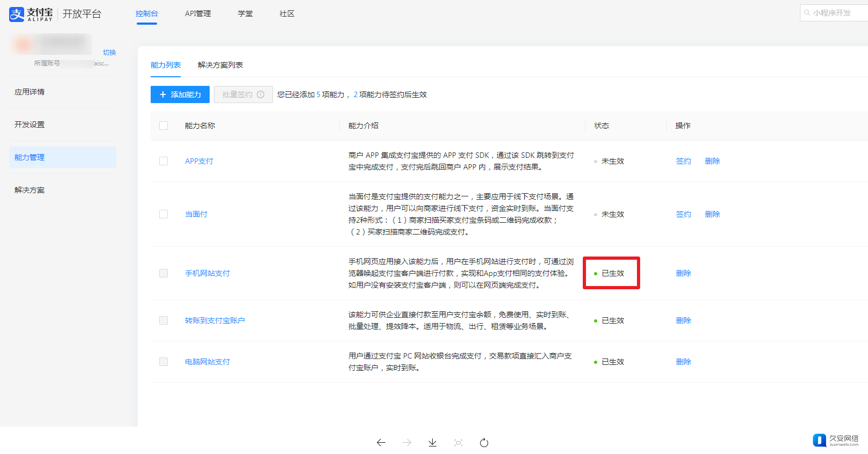Click the search magnifier icon
The image size is (868, 454).
coord(807,13)
